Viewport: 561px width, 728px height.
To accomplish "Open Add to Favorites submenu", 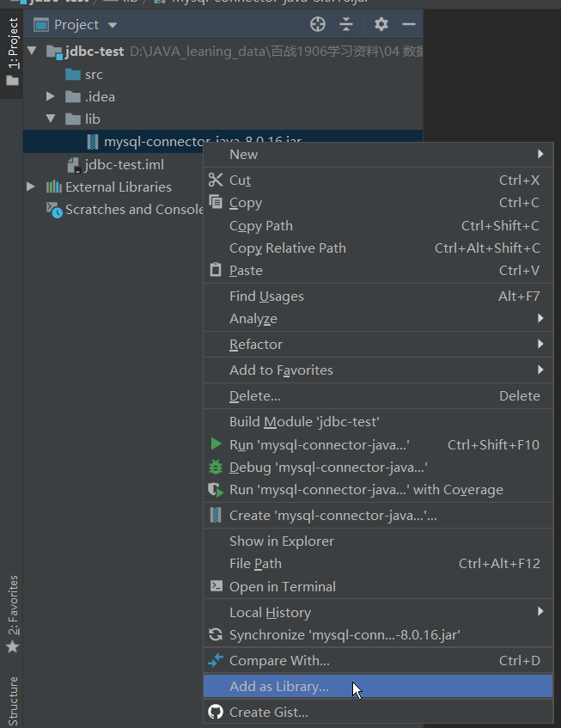I will (x=378, y=370).
